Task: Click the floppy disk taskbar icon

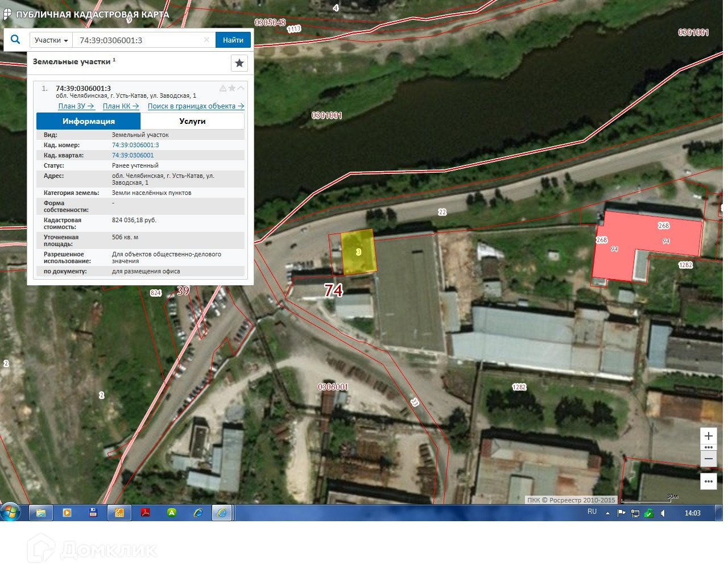Action: [93, 513]
